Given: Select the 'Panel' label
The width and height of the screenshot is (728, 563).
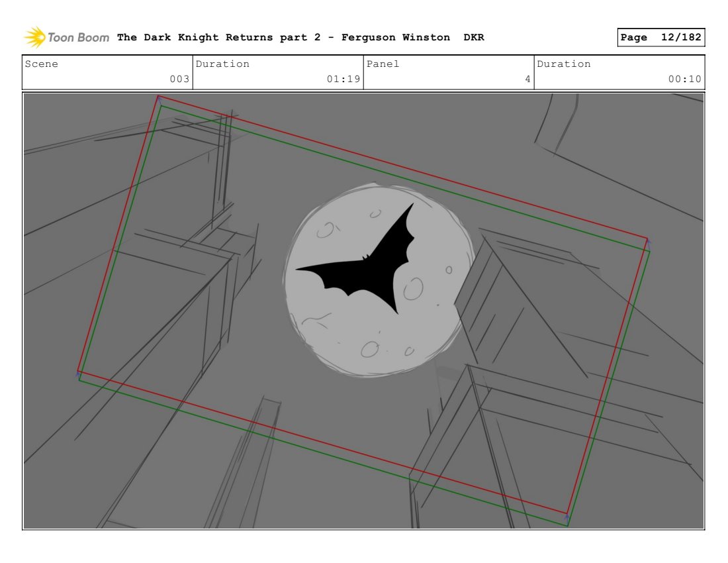Looking at the screenshot, I should [383, 64].
